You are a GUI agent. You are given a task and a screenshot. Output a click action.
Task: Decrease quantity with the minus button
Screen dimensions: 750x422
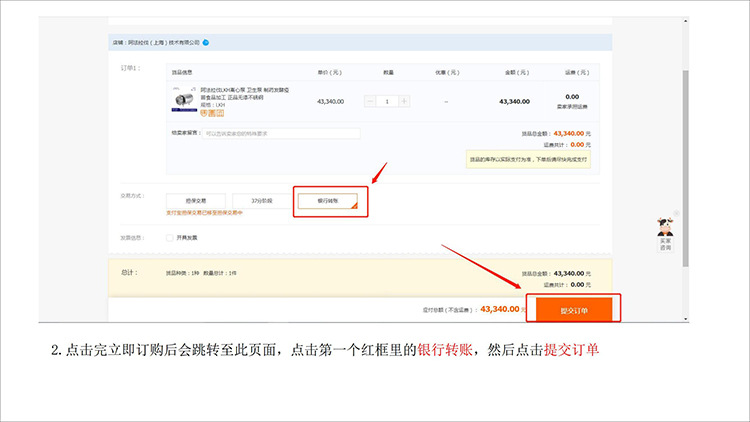370,101
